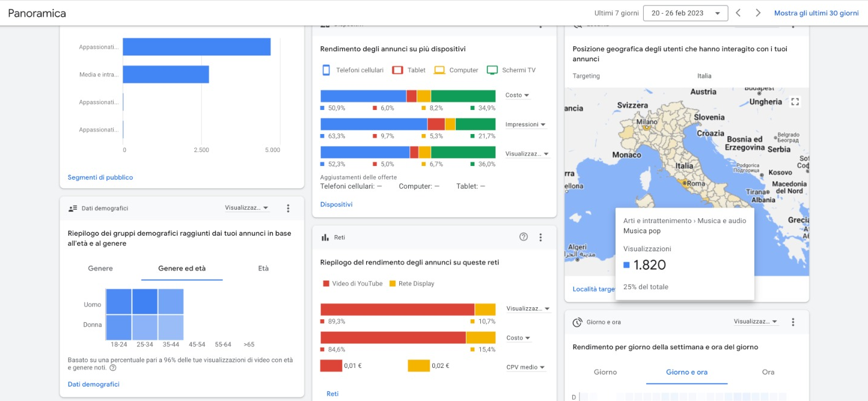Open Dati demografici card options menu
Image resolution: width=868 pixels, height=401 pixels.
pyautogui.click(x=288, y=208)
